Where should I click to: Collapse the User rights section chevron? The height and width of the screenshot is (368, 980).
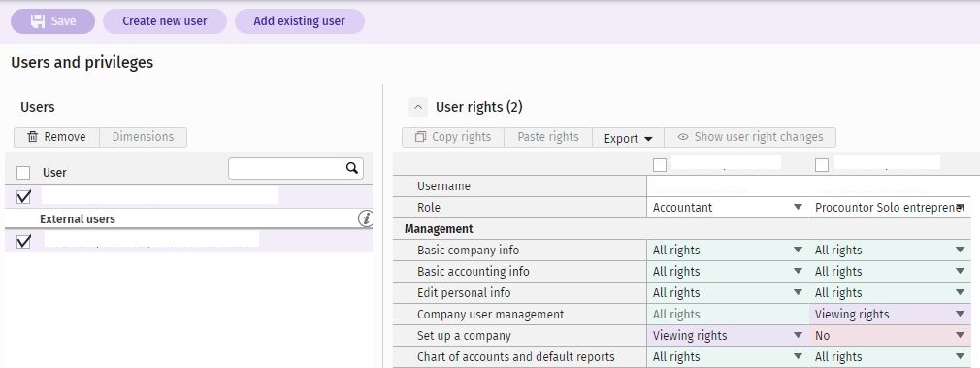pos(418,107)
